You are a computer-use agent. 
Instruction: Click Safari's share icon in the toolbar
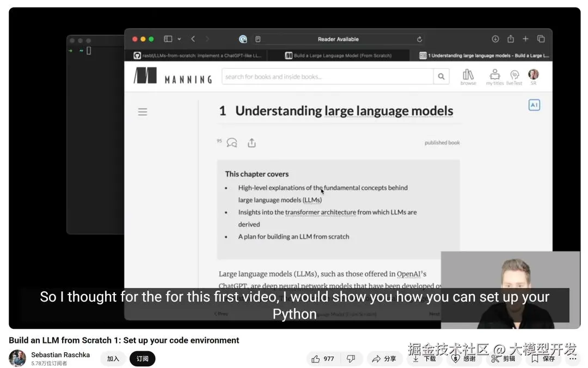510,39
